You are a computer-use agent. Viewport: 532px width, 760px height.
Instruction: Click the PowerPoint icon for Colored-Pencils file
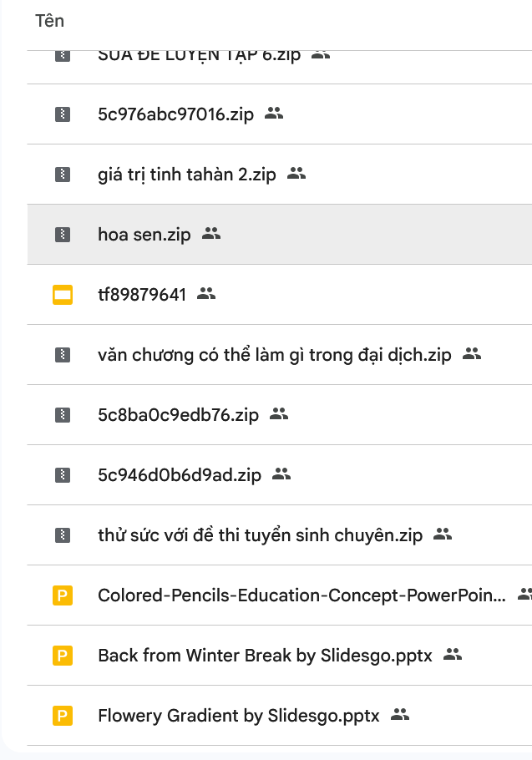62,595
